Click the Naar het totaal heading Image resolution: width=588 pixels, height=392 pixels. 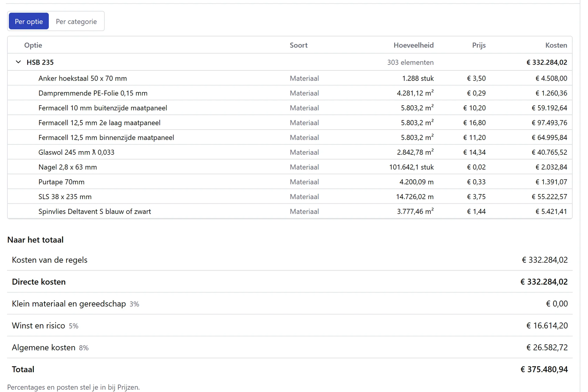(x=35, y=240)
